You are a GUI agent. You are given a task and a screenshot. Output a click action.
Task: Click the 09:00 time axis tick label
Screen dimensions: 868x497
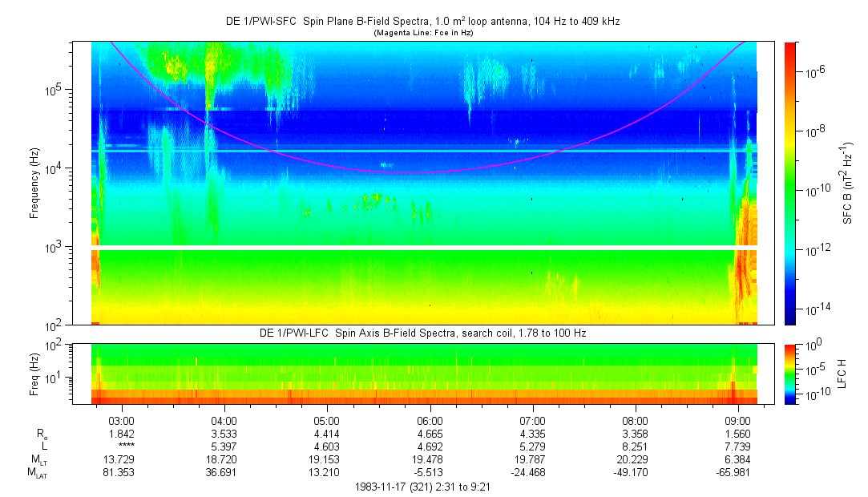738,421
